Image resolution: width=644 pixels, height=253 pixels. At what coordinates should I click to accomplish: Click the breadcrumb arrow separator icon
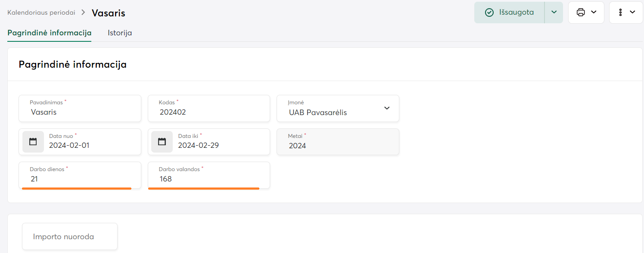[x=84, y=12]
